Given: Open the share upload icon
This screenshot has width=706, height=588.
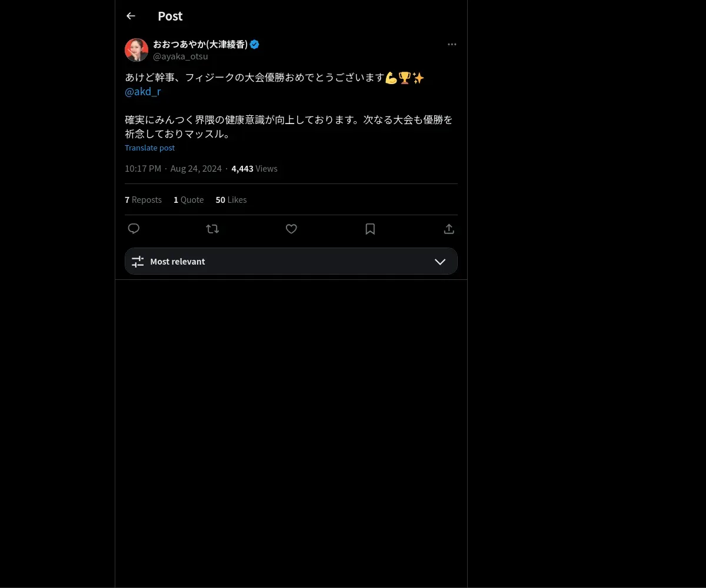Looking at the screenshot, I should [x=449, y=229].
